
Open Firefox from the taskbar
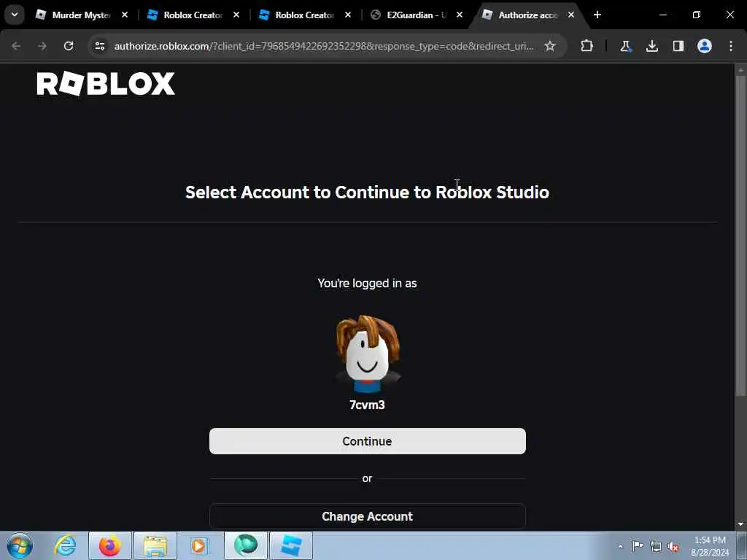(x=110, y=545)
